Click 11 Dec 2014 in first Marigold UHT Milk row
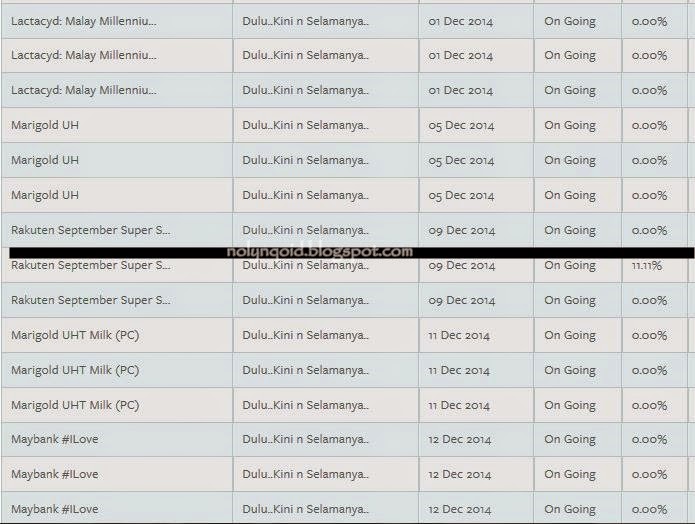The height and width of the screenshot is (524, 695). click(x=459, y=336)
